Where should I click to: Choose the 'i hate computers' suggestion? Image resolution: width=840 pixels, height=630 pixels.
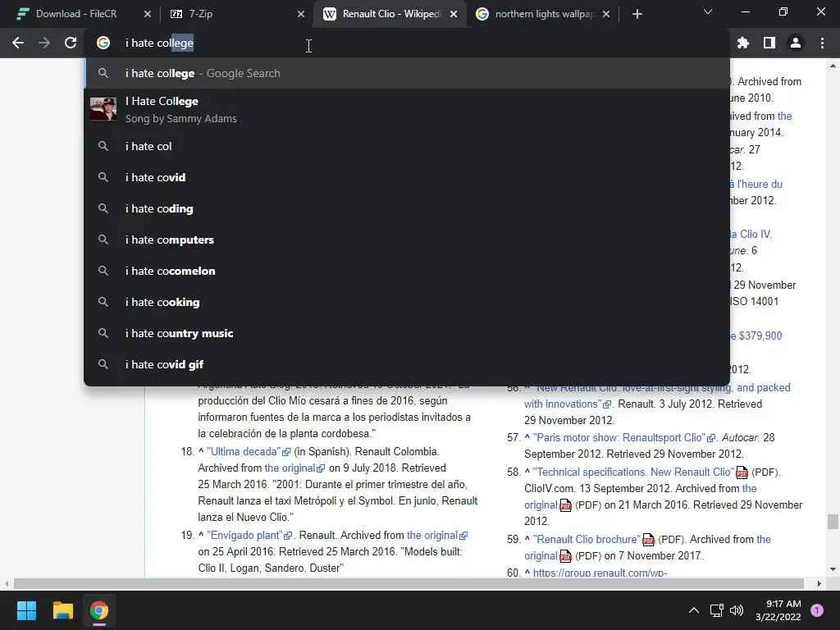click(x=407, y=240)
